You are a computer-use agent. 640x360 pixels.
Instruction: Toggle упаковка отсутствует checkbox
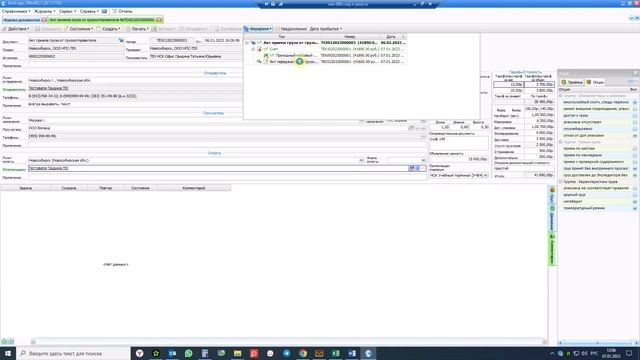coord(635,122)
